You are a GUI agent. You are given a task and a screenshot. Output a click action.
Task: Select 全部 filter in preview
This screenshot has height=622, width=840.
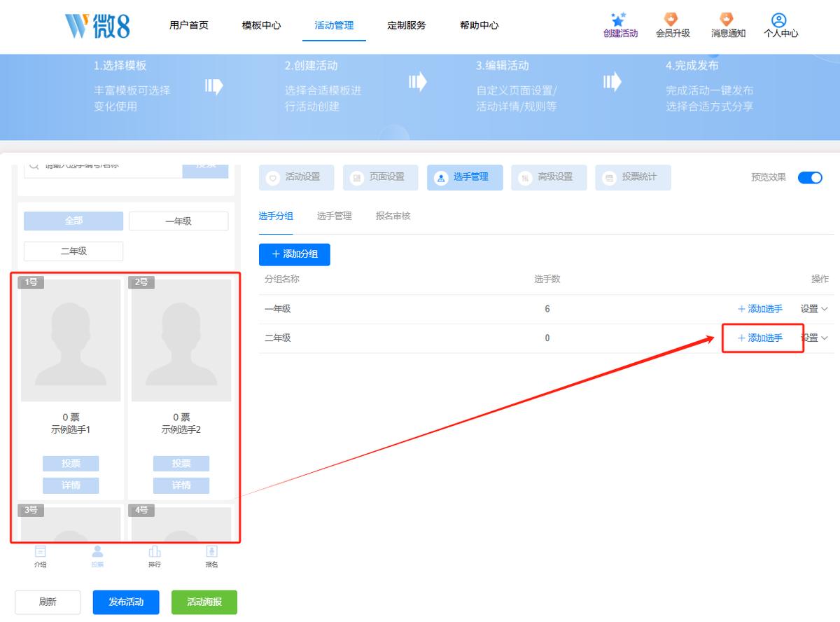(73, 221)
